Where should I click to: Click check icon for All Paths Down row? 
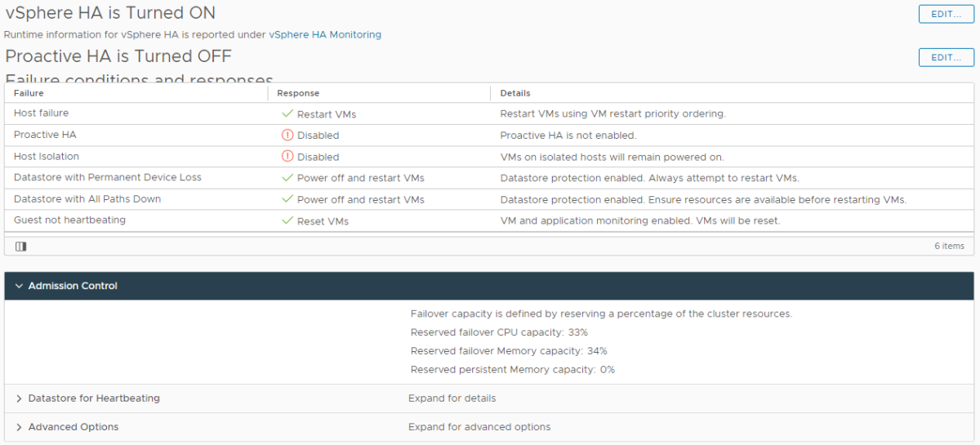point(287,198)
